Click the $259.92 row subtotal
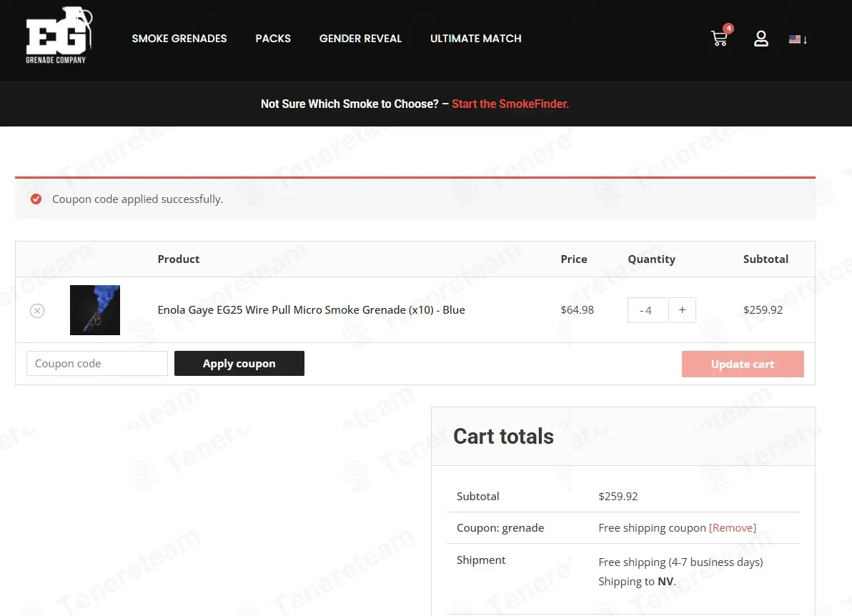Screen dimensions: 852x616 (763, 309)
